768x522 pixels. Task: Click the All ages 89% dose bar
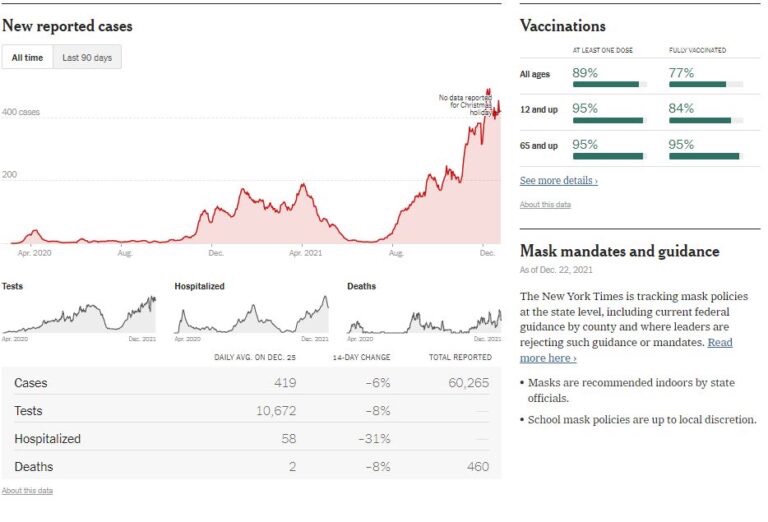(x=608, y=85)
